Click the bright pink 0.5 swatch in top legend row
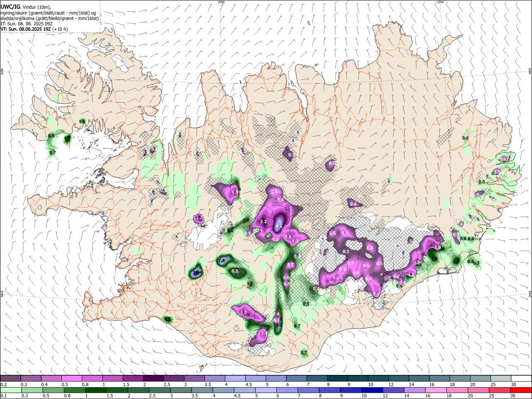Viewport: 532px width, 399px height. pos(71,378)
